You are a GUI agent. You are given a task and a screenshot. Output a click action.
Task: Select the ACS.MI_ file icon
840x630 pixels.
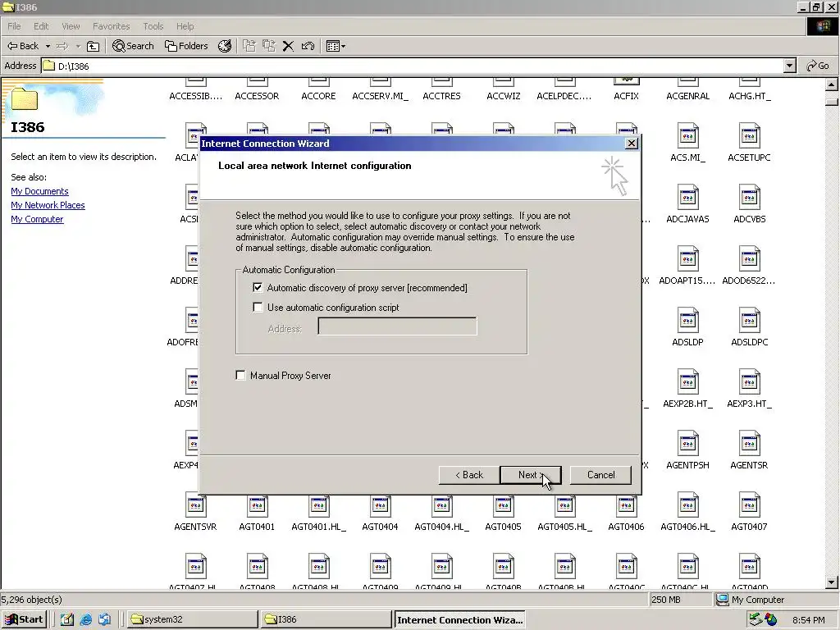[687, 135]
